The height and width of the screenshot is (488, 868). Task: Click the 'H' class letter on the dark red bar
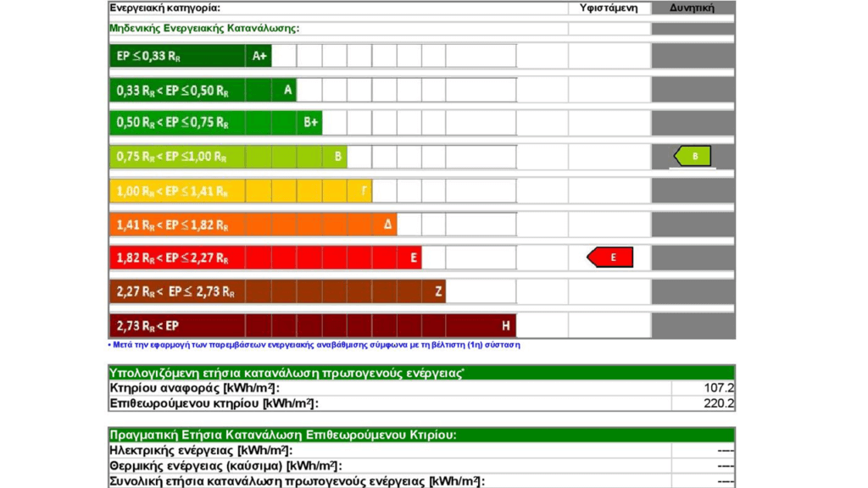click(506, 326)
